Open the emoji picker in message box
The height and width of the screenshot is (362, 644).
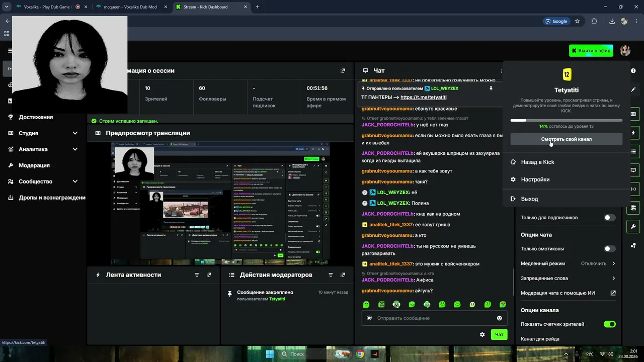point(500,318)
